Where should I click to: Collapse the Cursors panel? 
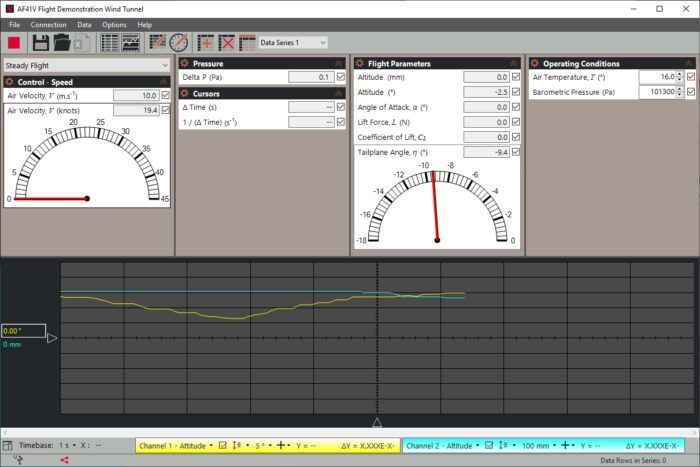coord(338,93)
